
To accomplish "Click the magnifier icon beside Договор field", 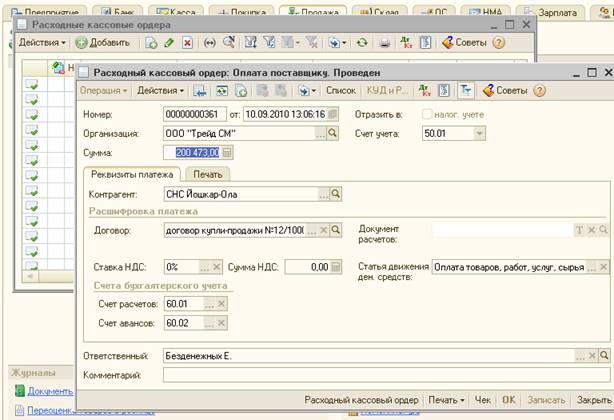I will pos(336,230).
